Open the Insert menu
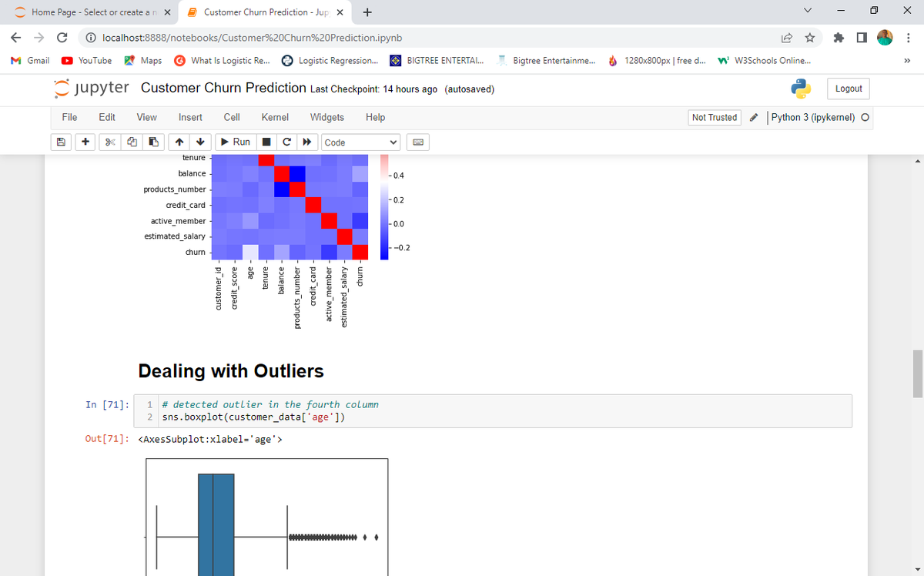 click(x=190, y=117)
